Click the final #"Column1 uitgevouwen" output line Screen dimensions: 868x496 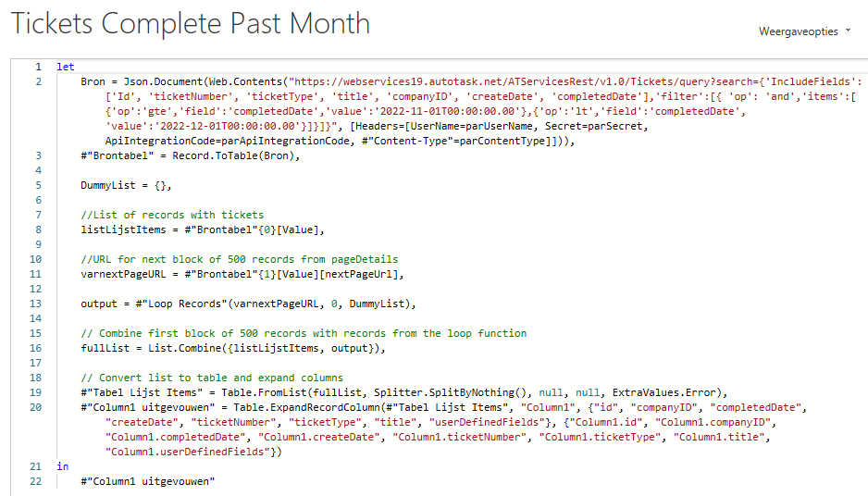(x=147, y=481)
